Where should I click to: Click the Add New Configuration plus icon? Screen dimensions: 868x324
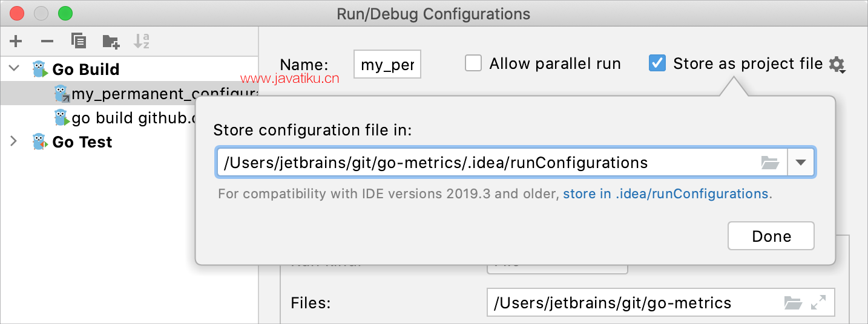pos(16,41)
